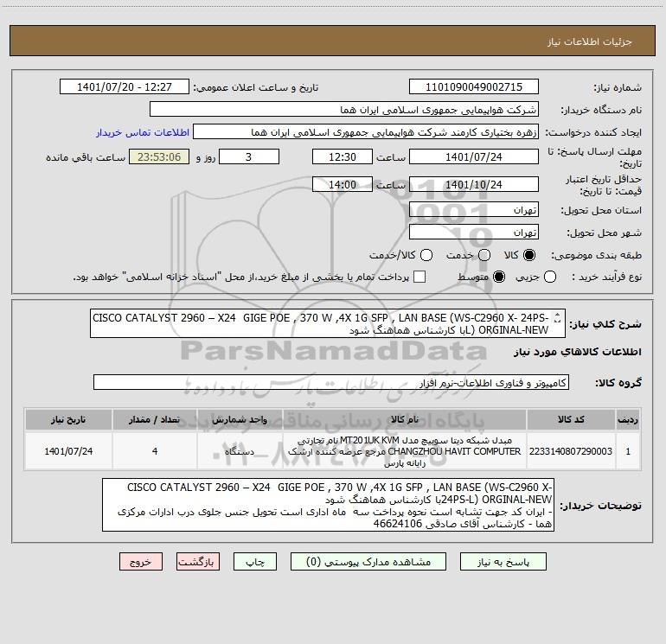666x644 pixels.
Task: Click the scroll arrows of شرح کلی نیاز box
Action: [558, 317]
